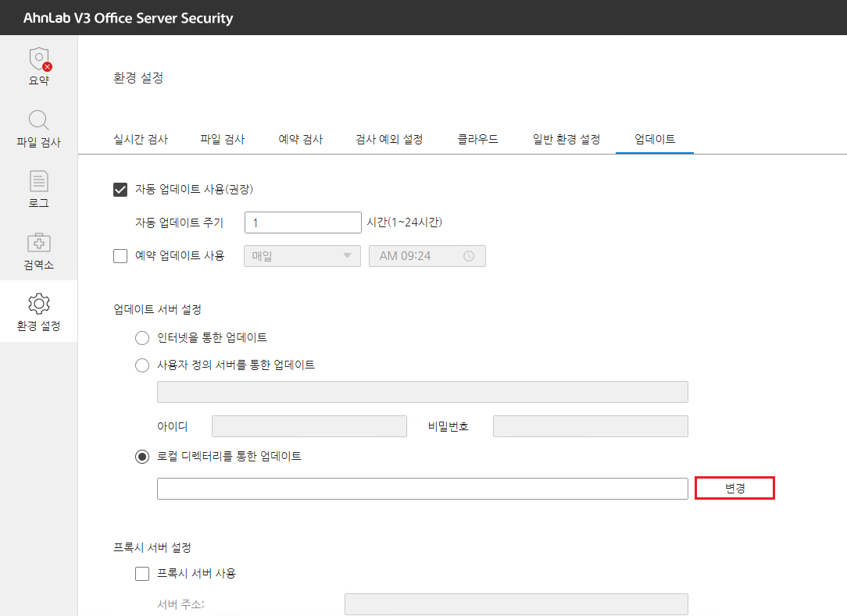Open the 검역소 quarantine box icon
This screenshot has height=616, width=847.
39,242
